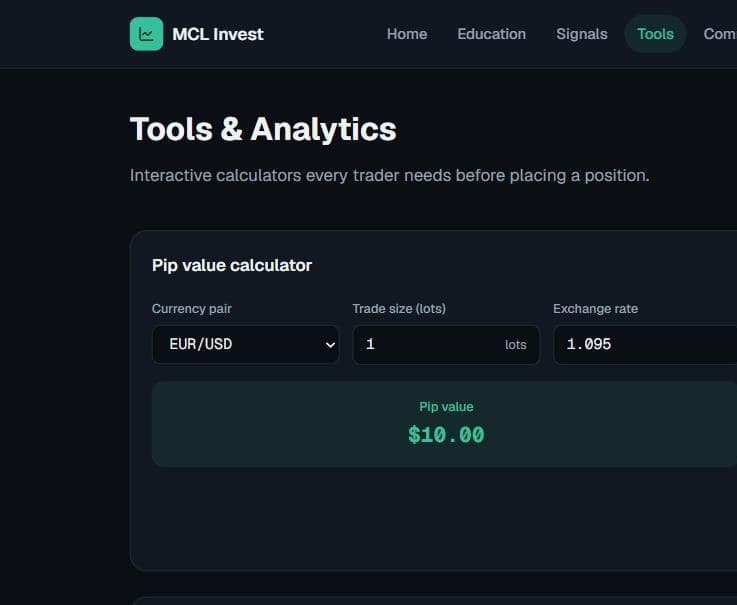Focus the Trade size lots input
This screenshot has height=605, width=737.
pyautogui.click(x=446, y=345)
